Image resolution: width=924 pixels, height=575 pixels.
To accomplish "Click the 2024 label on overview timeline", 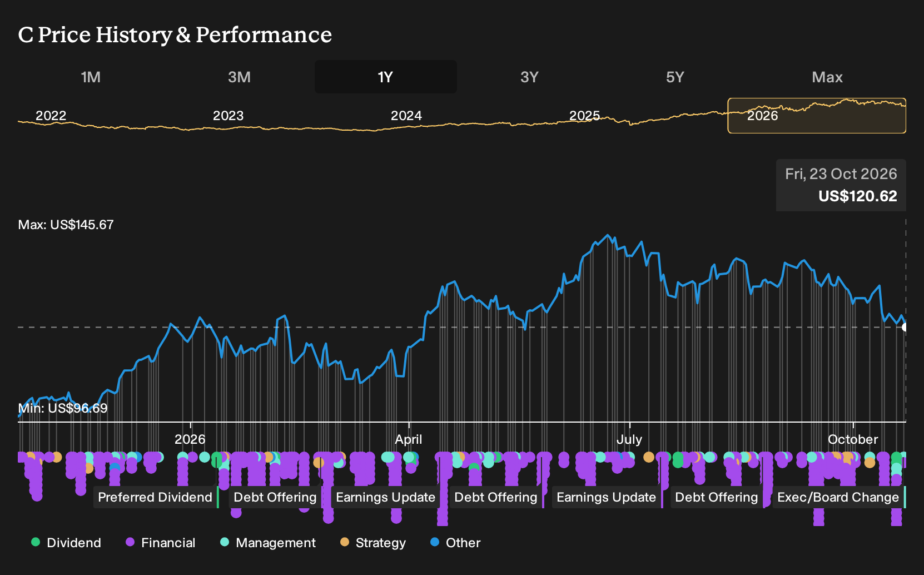I will [x=406, y=116].
